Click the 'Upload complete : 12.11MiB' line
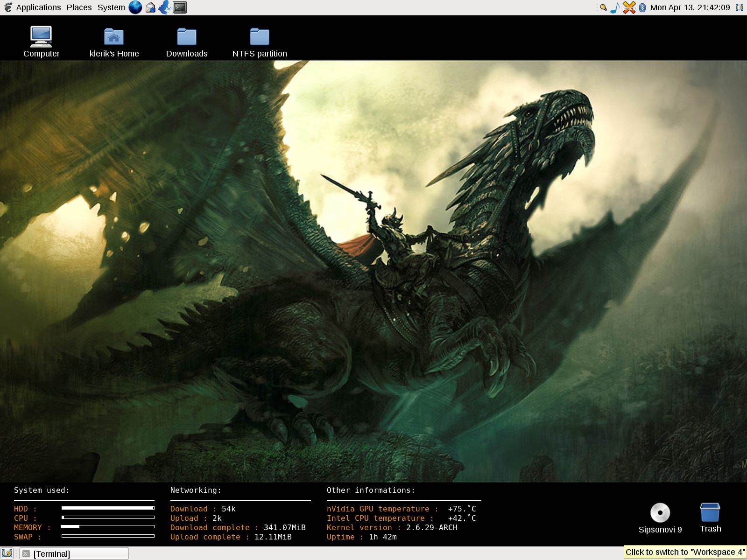This screenshot has height=560, width=747. click(231, 537)
